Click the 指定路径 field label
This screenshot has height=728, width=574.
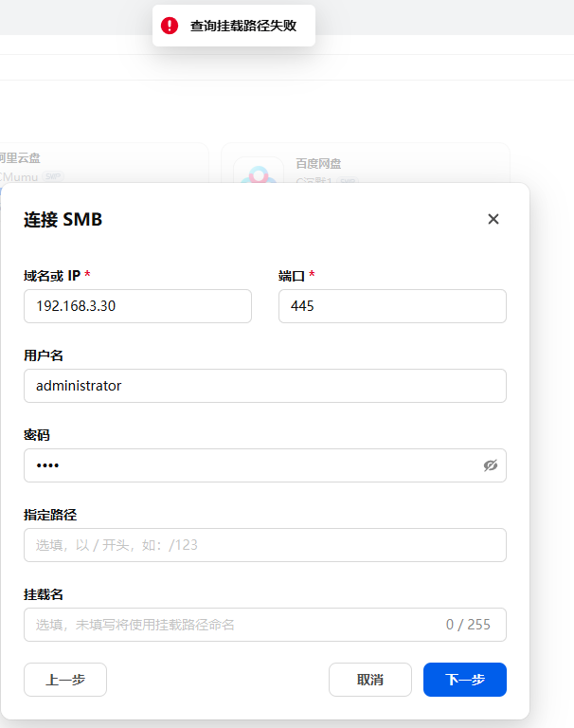[x=50, y=515]
